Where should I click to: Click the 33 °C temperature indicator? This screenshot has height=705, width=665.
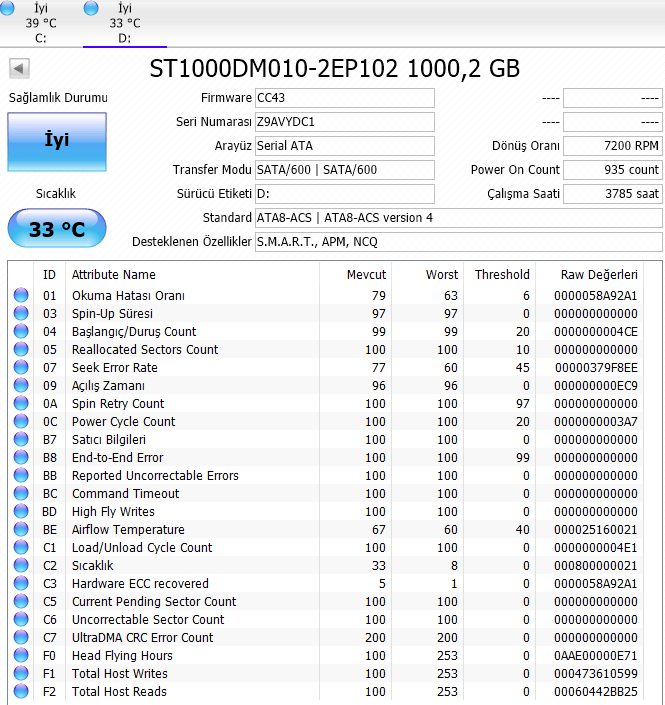coord(57,228)
